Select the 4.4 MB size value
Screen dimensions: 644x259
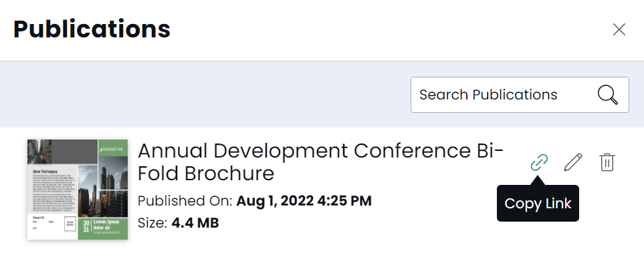click(x=195, y=223)
